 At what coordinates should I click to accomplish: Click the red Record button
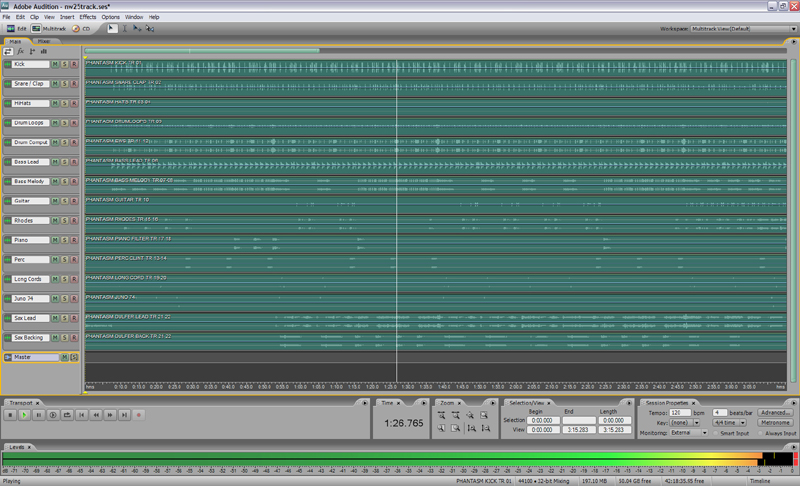(138, 415)
